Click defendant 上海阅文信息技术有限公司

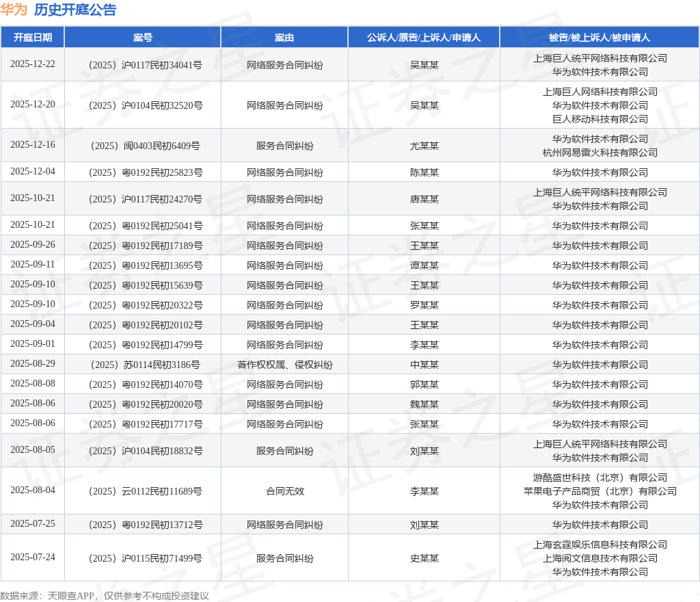600,558
